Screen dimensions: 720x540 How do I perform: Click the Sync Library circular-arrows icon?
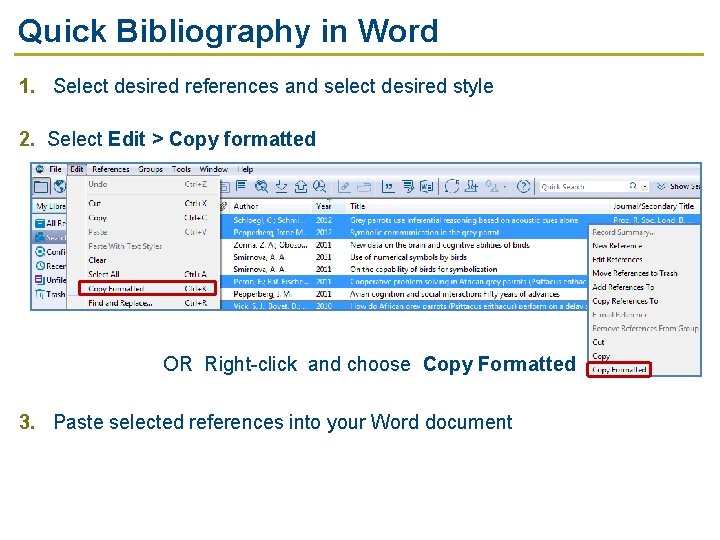pyautogui.click(x=451, y=186)
